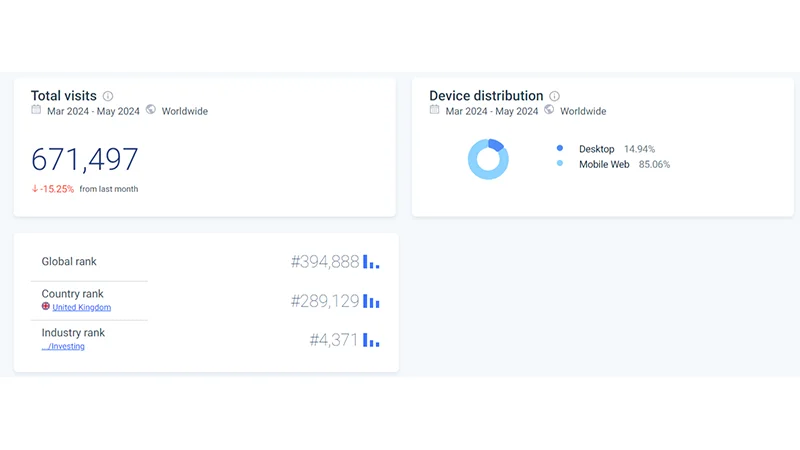Click the globe icon in Device distribution
Viewport: 800px width, 450px height.
[549, 110]
